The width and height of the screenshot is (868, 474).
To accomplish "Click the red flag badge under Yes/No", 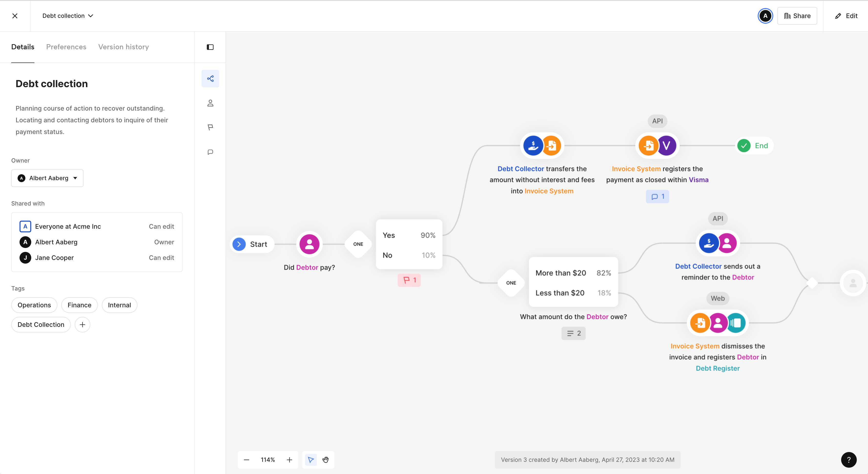I will pos(409,280).
